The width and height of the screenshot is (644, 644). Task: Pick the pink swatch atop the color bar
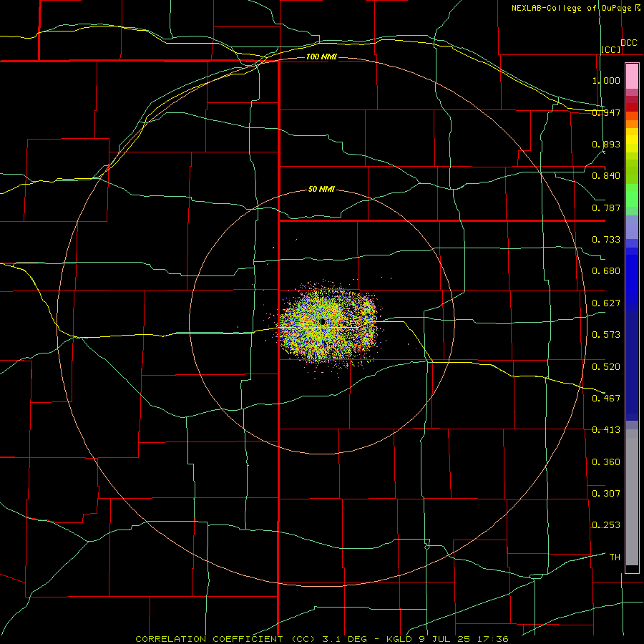point(632,77)
